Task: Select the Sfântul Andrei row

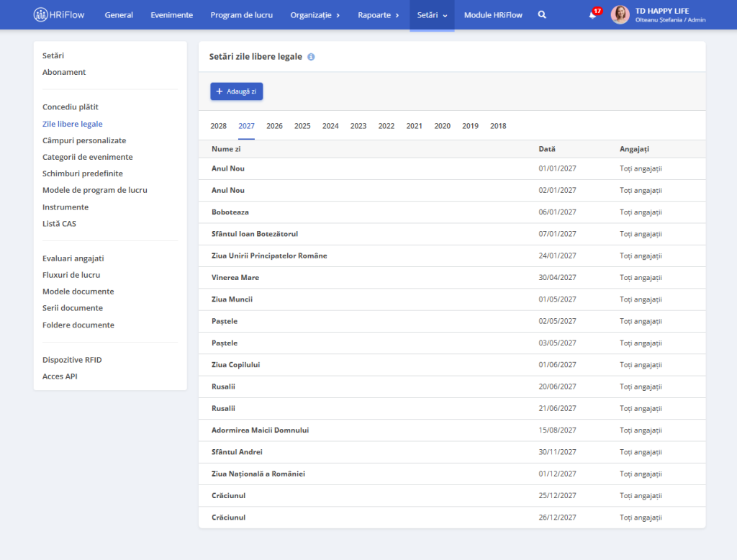Action: (x=452, y=452)
